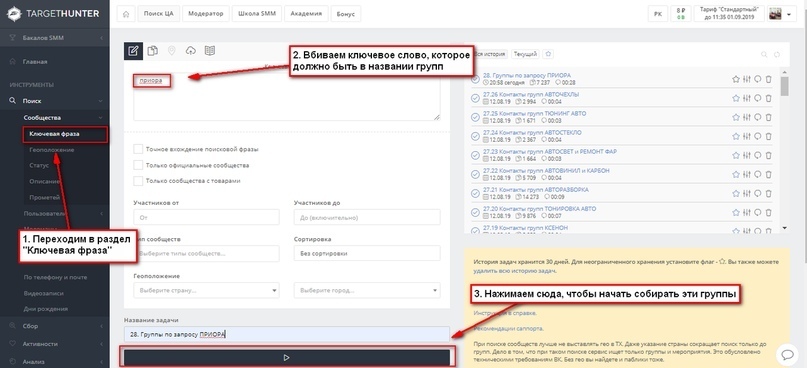Open the Сортировка dropdown Без сортировки
This screenshot has height=368, width=807.
367,253
